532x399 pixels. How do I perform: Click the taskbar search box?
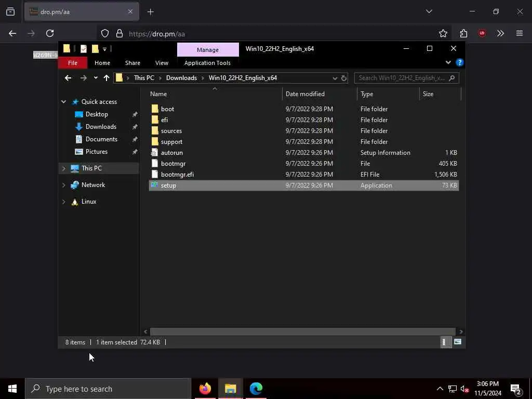[x=108, y=389]
